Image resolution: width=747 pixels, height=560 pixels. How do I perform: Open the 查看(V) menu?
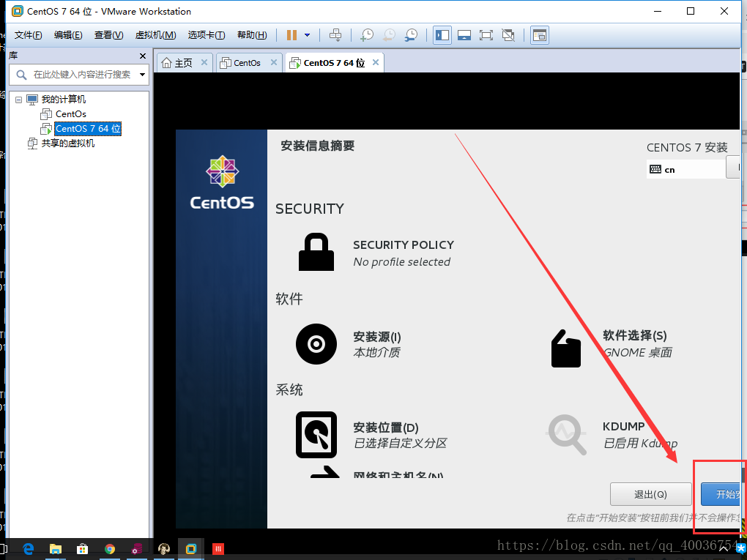click(x=108, y=35)
